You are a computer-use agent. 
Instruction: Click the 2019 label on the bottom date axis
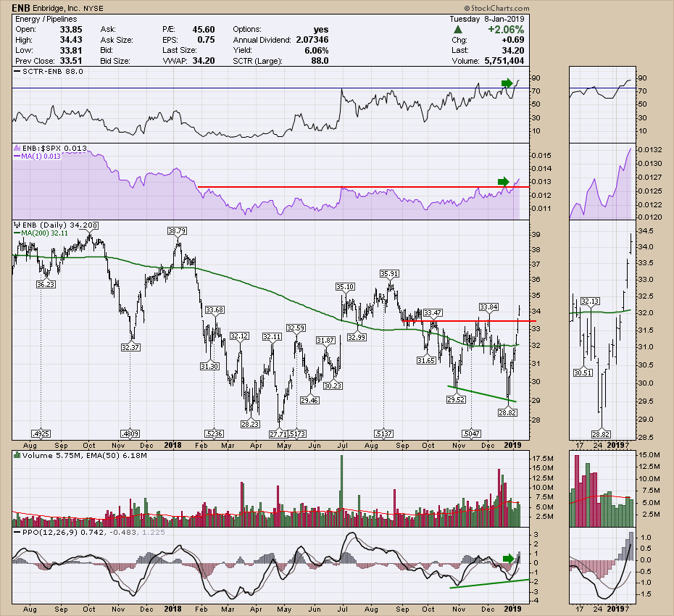[512, 609]
